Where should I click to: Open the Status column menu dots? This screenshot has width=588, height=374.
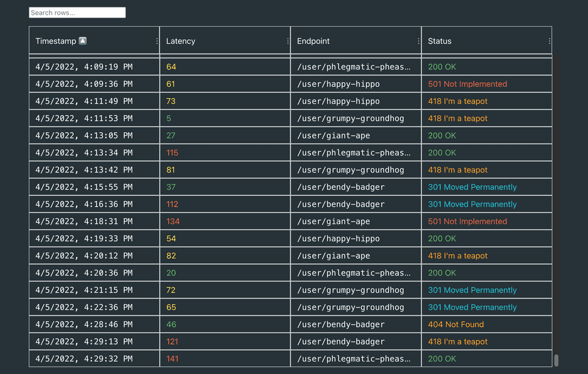coord(549,41)
